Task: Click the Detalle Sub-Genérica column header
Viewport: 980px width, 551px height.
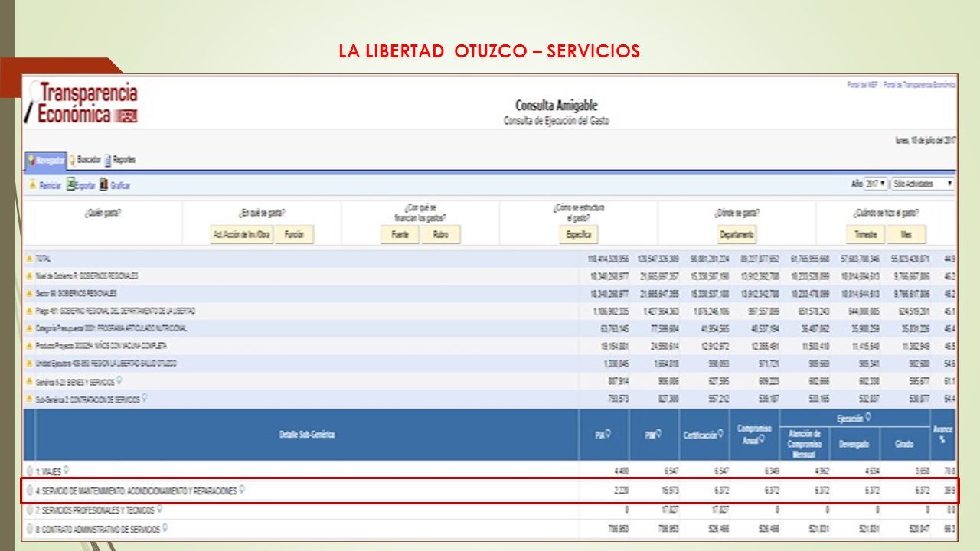Action: (306, 435)
